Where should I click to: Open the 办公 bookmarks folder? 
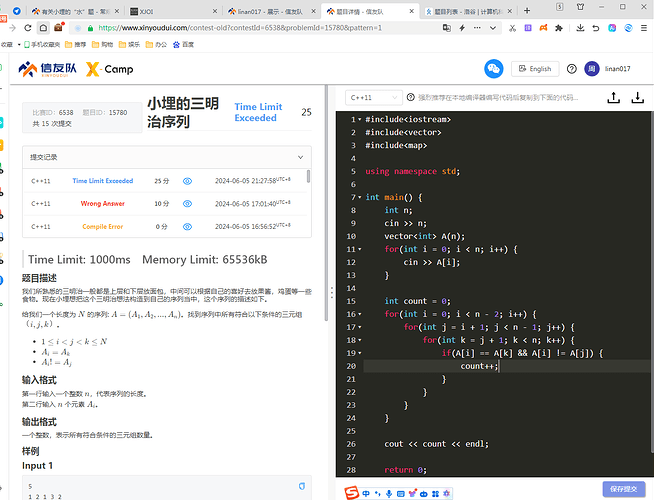coord(156,44)
